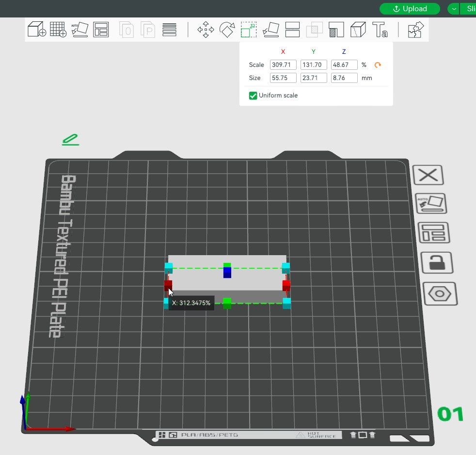Open plate settings hexagon icon

tap(440, 294)
